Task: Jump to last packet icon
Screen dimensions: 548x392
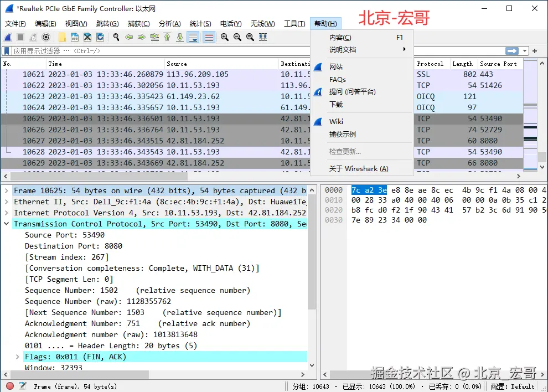Action: [x=180, y=37]
